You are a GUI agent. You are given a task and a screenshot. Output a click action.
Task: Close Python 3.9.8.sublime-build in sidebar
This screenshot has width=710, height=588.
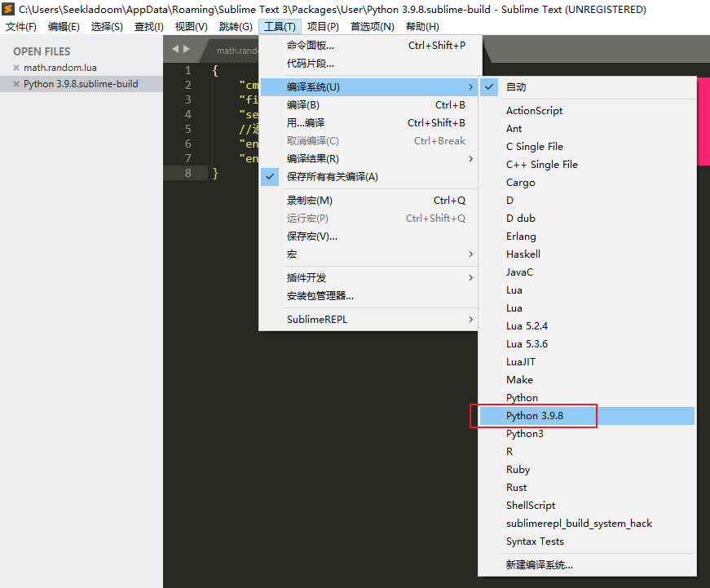16,84
